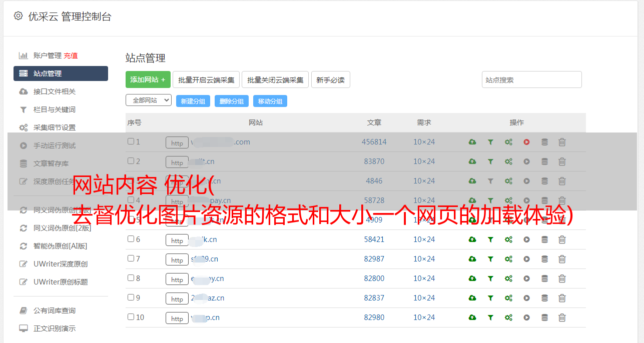Image resolution: width=644 pixels, height=343 pixels.
Task: Click the play icon in the 83870 row
Action: [x=526, y=161]
